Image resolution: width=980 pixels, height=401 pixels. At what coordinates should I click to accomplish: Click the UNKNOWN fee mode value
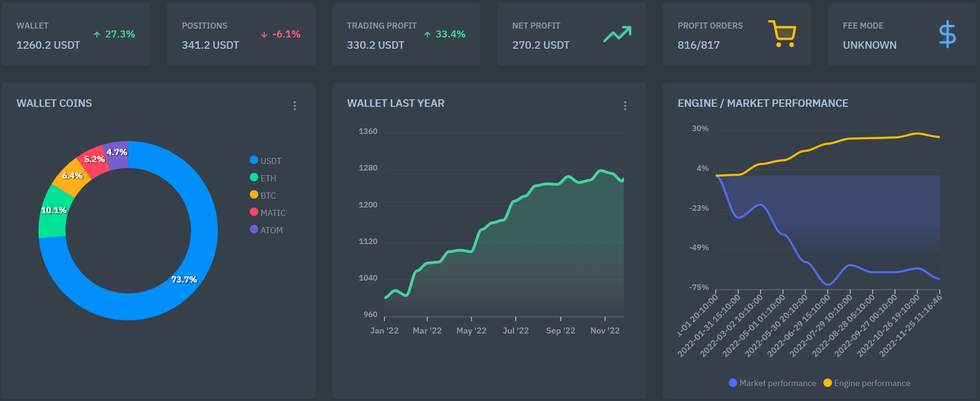[869, 45]
